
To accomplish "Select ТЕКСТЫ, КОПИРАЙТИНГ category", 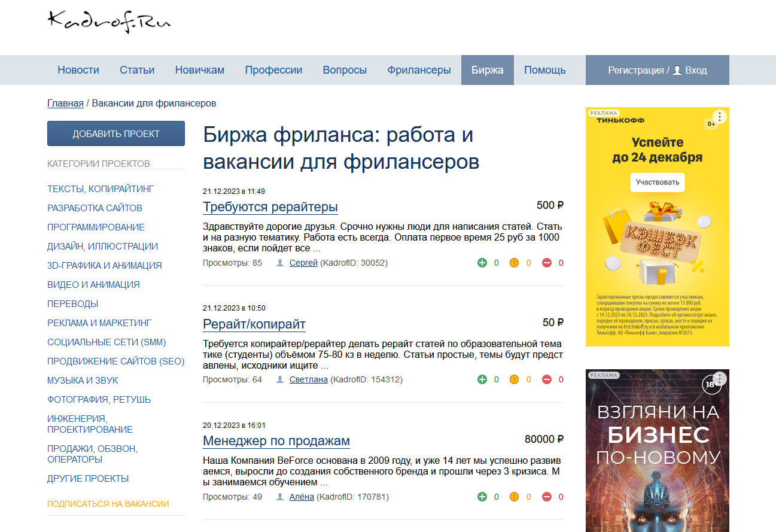I will pos(101,189).
